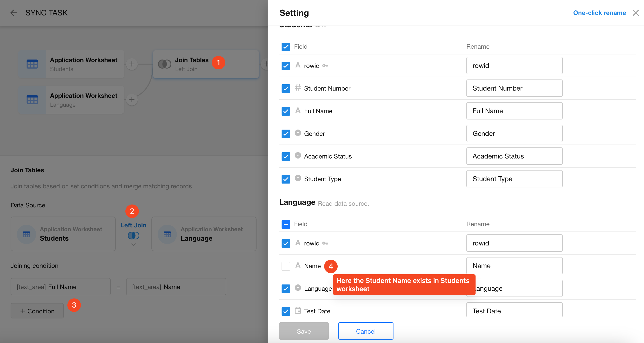644x343 pixels.
Task: Click the Save button
Action: coord(303,331)
